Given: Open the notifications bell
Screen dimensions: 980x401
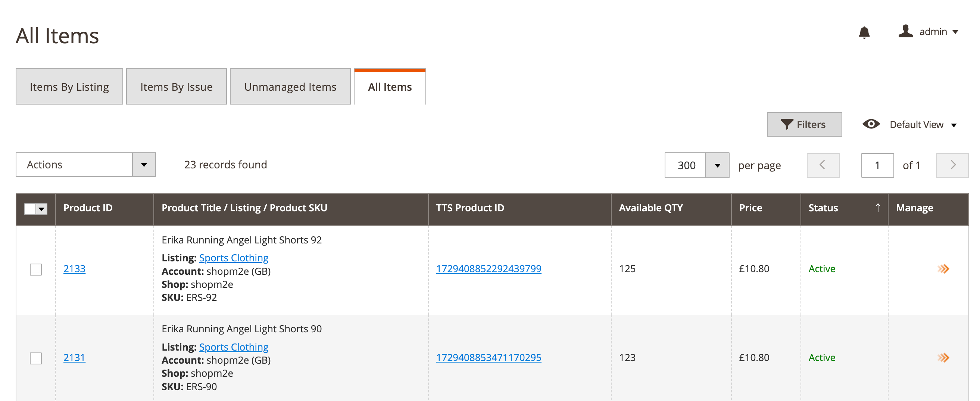Looking at the screenshot, I should [x=864, y=32].
